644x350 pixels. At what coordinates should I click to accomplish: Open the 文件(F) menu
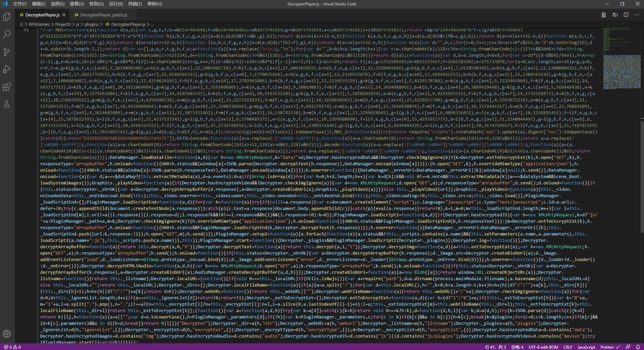click(x=20, y=4)
